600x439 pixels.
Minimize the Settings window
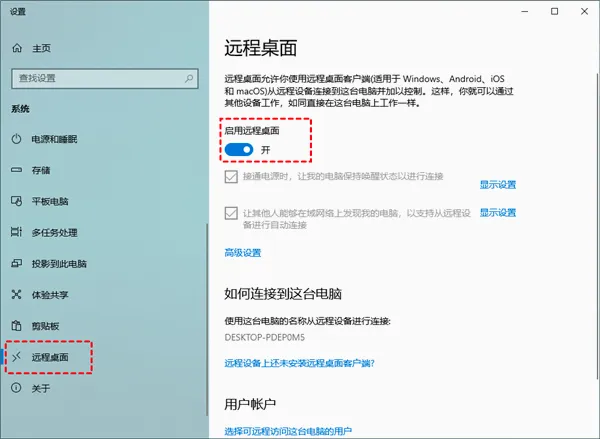(x=525, y=11)
